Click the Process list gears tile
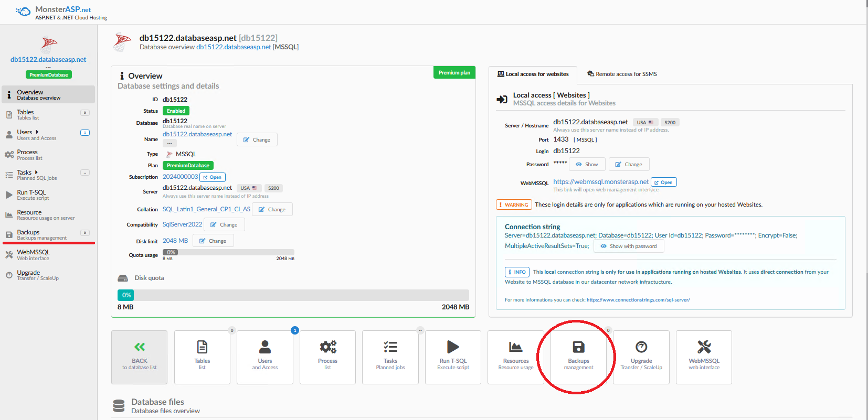The height and width of the screenshot is (420, 868). [x=327, y=347]
